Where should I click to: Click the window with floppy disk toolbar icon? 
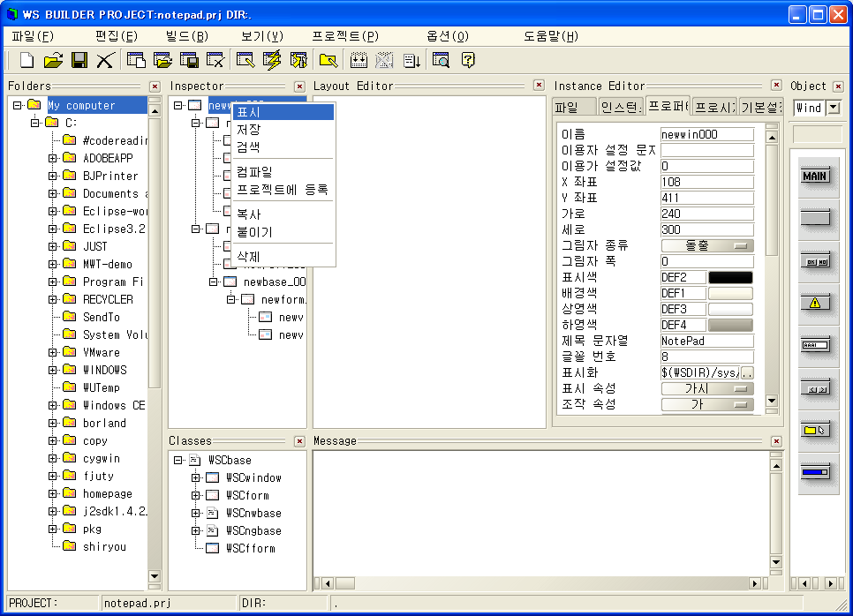coord(189,60)
